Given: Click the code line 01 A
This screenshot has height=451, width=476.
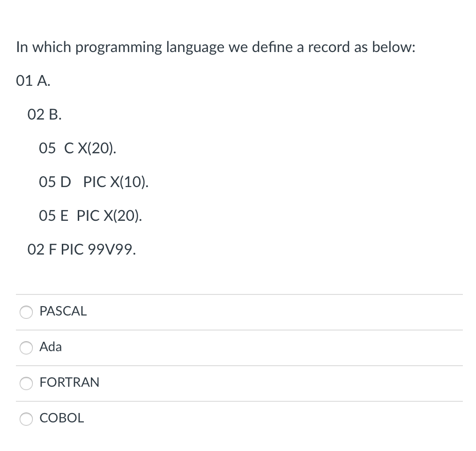Looking at the screenshot, I should (33, 81).
